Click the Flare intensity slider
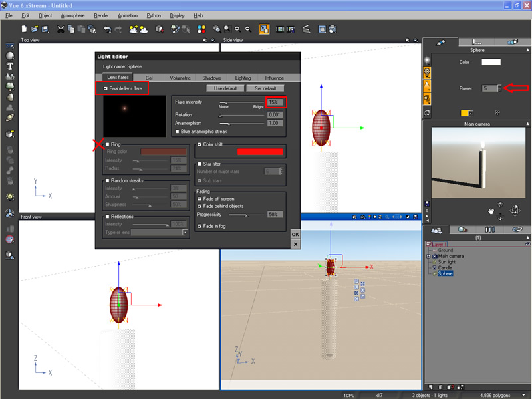Viewport: 532px width, 399px height. pyautogui.click(x=241, y=103)
